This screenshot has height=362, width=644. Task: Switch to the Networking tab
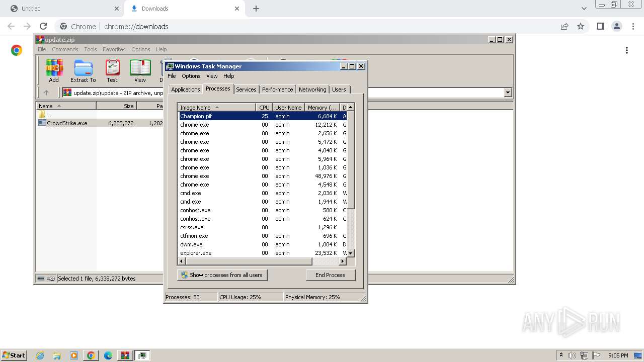[x=312, y=89]
